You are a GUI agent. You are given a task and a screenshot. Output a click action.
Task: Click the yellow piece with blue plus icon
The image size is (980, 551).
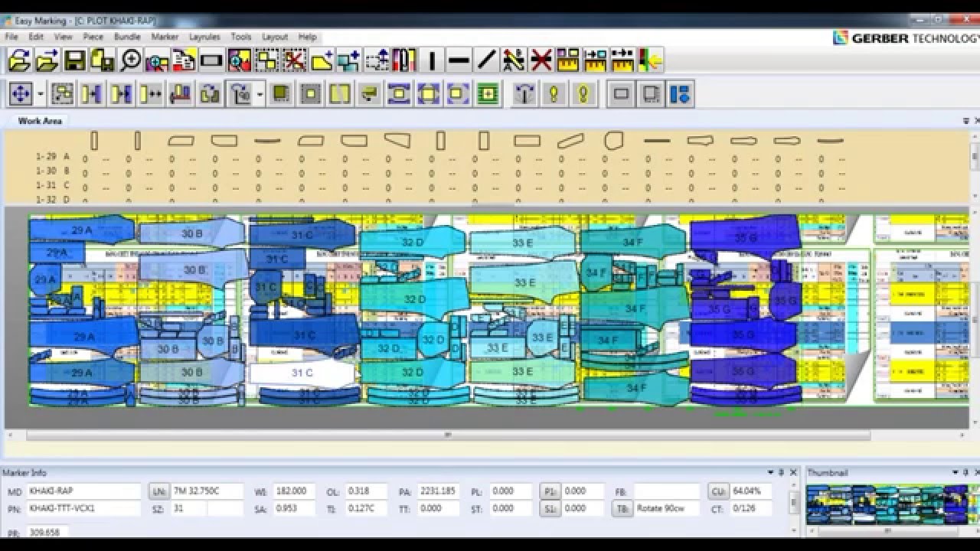pos(322,60)
